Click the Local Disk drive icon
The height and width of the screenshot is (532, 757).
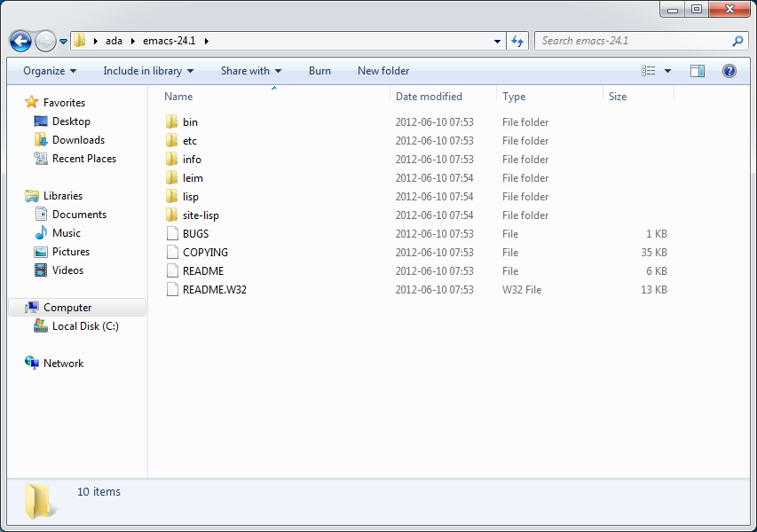(x=41, y=326)
